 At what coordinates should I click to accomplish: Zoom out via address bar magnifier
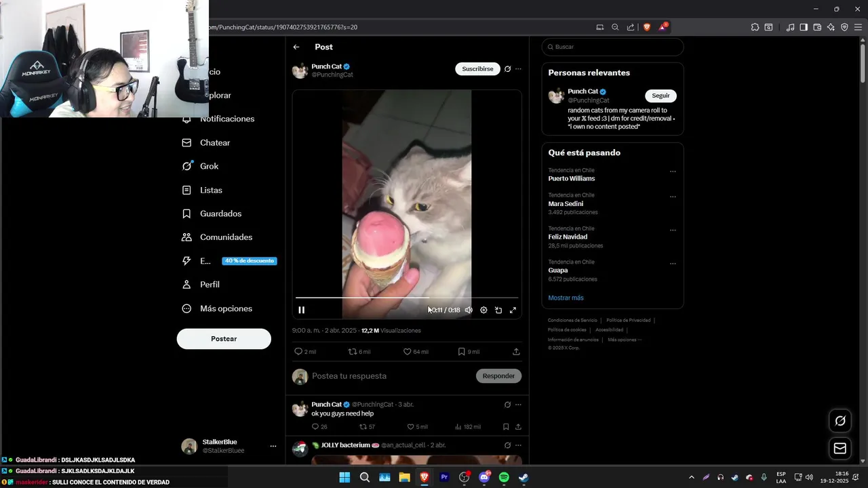point(615,27)
